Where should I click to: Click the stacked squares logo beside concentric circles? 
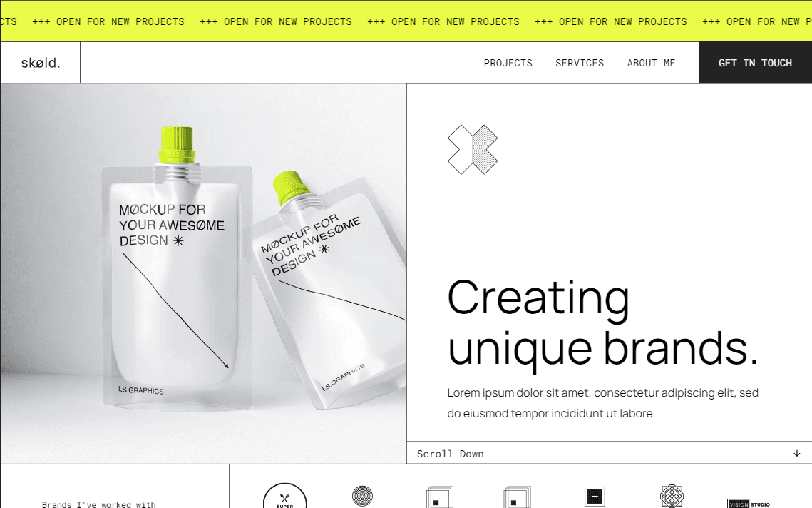440,497
